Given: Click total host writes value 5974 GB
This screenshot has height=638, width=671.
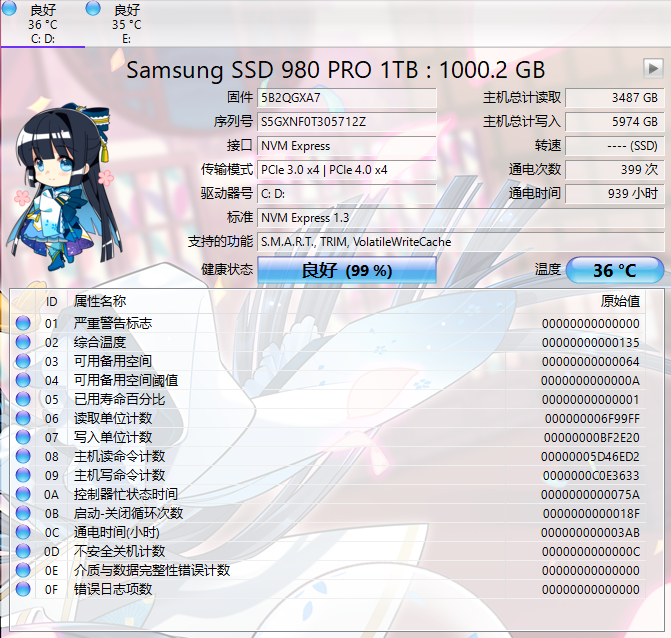Looking at the screenshot, I should pos(615,122).
